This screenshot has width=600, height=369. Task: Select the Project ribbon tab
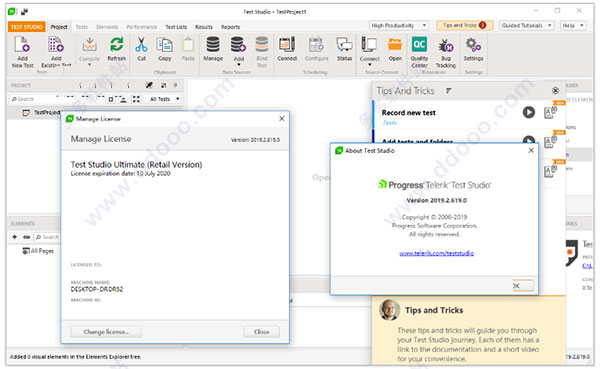click(59, 27)
